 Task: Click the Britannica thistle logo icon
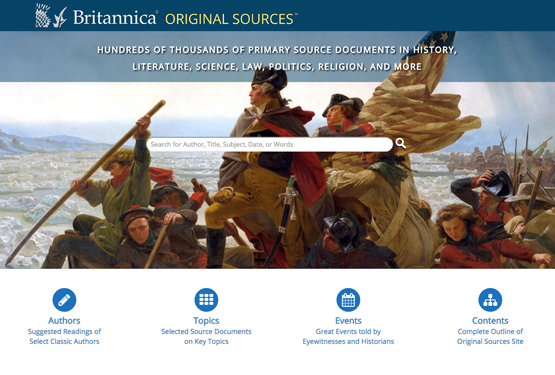pyautogui.click(x=43, y=16)
